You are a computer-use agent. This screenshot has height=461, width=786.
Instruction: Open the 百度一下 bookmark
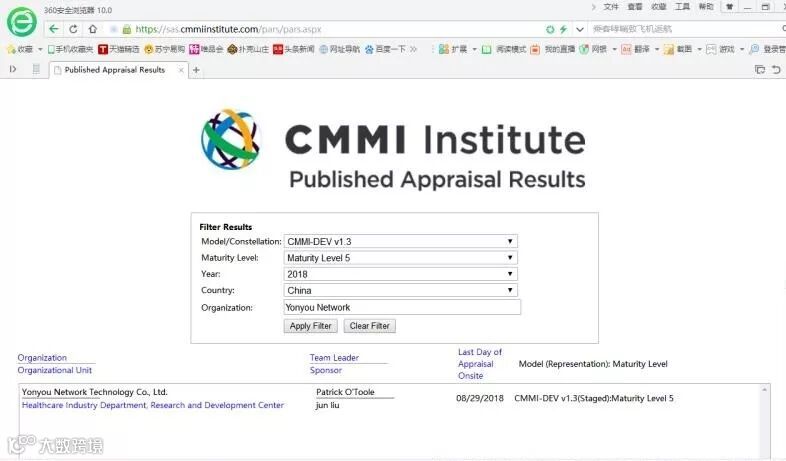pyautogui.click(x=385, y=49)
